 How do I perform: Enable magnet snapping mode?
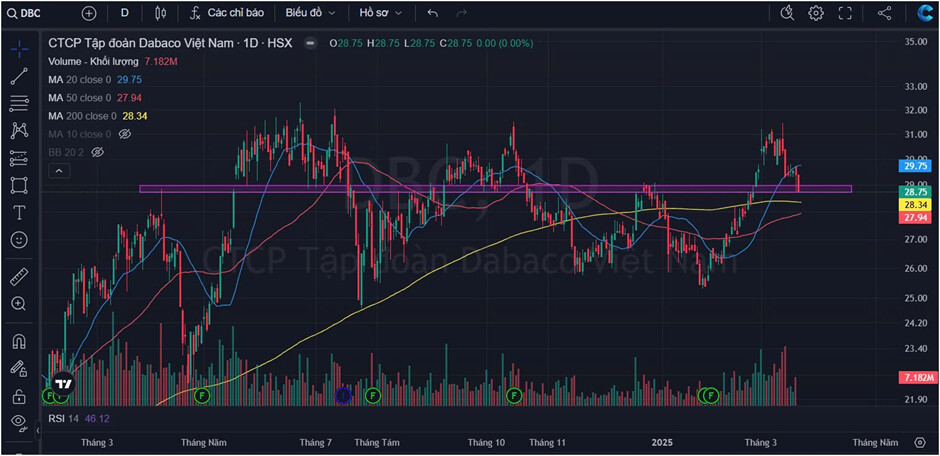click(19, 341)
